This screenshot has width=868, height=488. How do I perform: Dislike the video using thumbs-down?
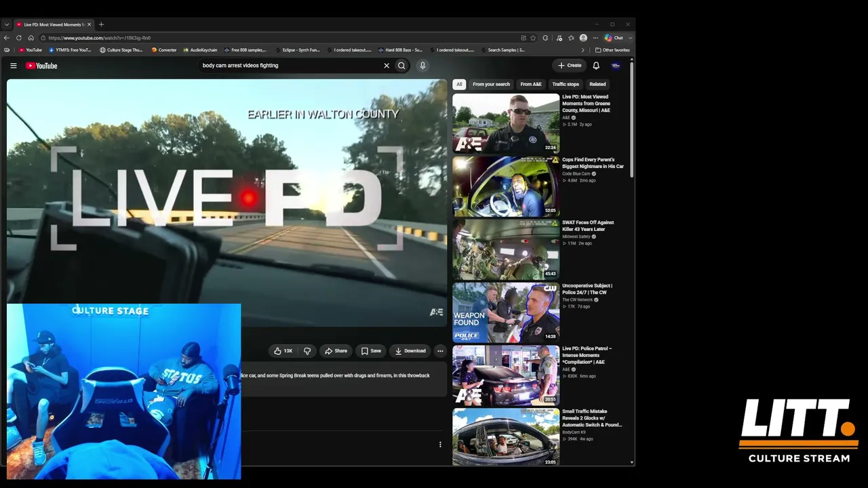pos(307,351)
